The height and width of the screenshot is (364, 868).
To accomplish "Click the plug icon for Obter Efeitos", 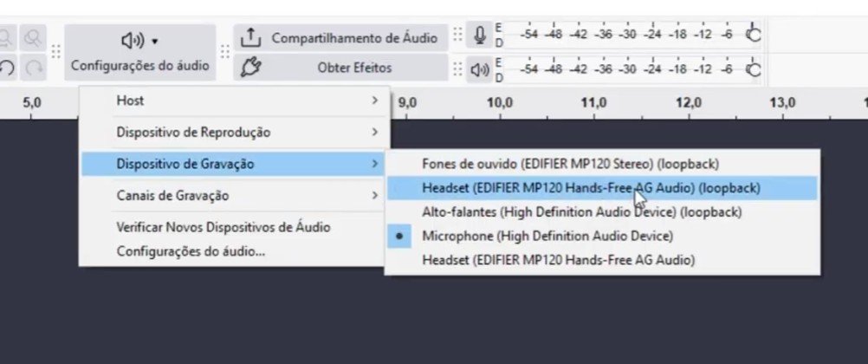I will [x=250, y=67].
